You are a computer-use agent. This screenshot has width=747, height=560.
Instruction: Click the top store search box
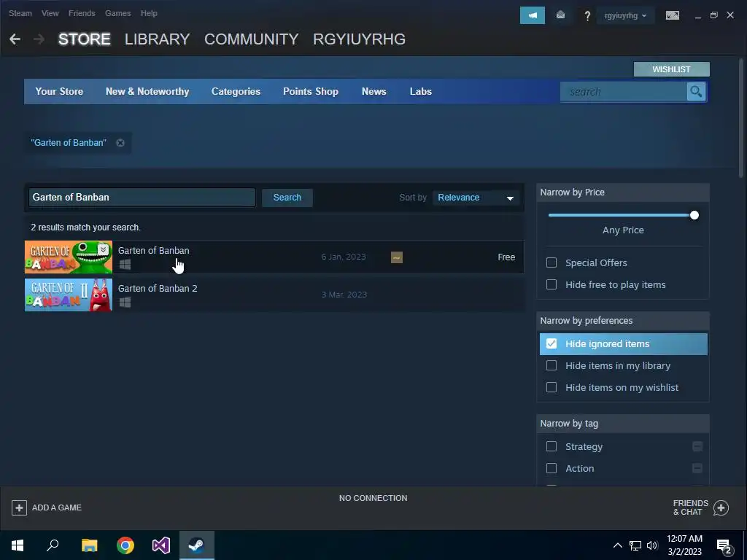coord(623,91)
